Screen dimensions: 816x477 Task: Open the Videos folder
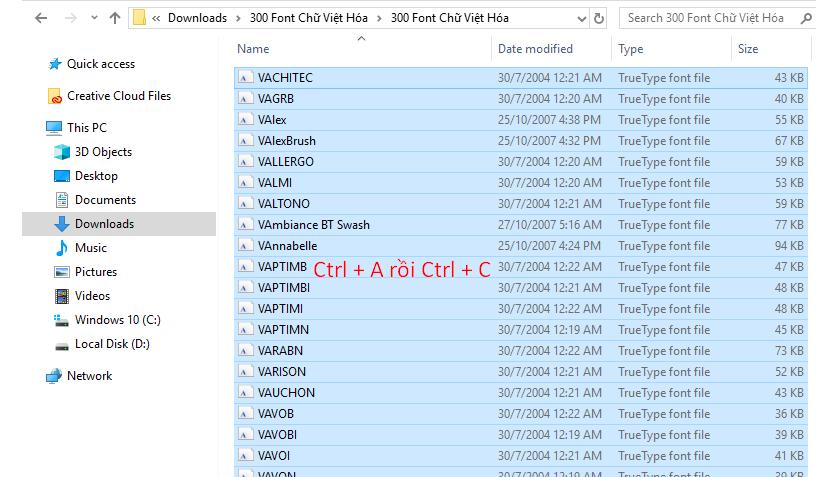pos(92,295)
